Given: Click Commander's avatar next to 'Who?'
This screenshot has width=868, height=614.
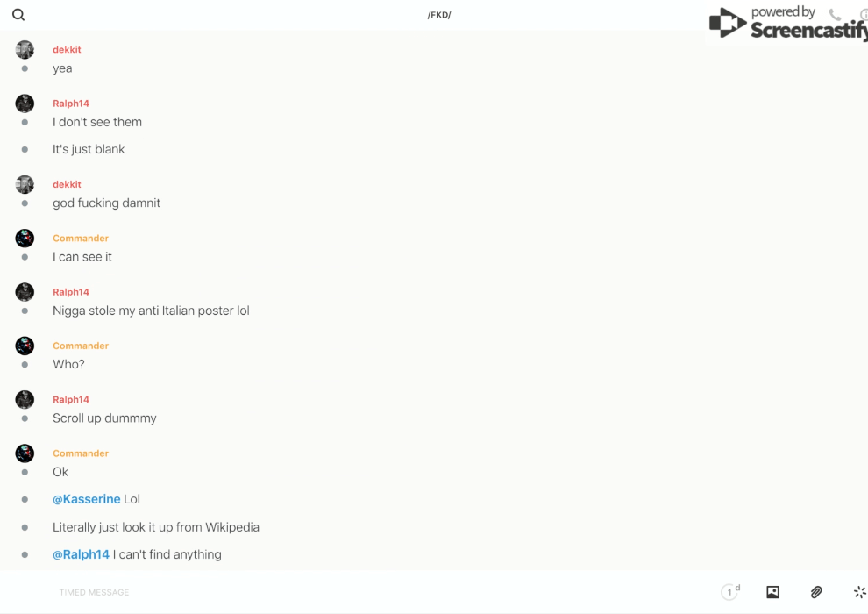Looking at the screenshot, I should (25, 346).
